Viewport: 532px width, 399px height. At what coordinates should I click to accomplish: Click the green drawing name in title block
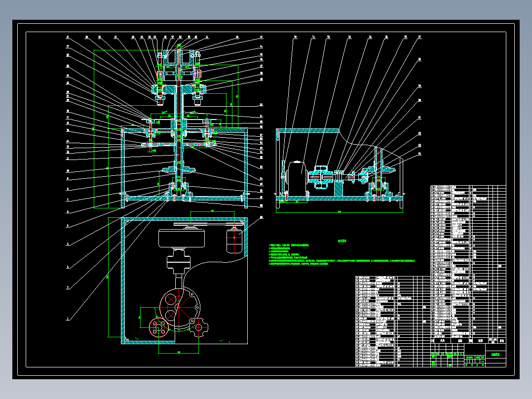tap(495, 354)
